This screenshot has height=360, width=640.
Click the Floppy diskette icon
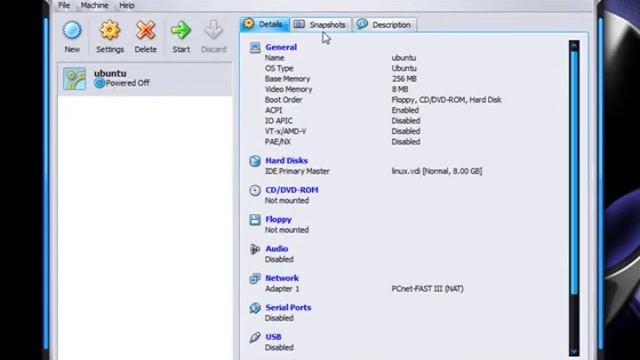[255, 220]
